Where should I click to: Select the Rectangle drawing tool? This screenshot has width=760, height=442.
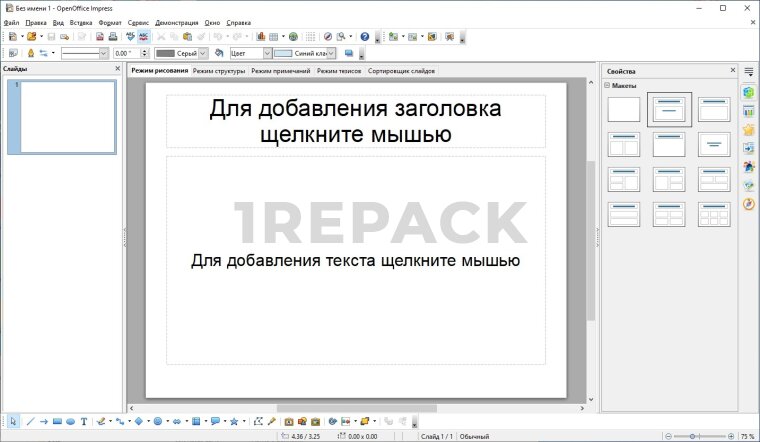tap(57, 422)
